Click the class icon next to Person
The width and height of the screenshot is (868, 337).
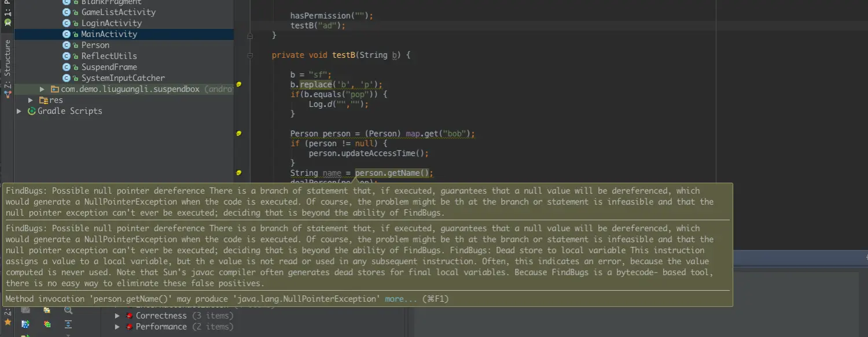pos(66,45)
